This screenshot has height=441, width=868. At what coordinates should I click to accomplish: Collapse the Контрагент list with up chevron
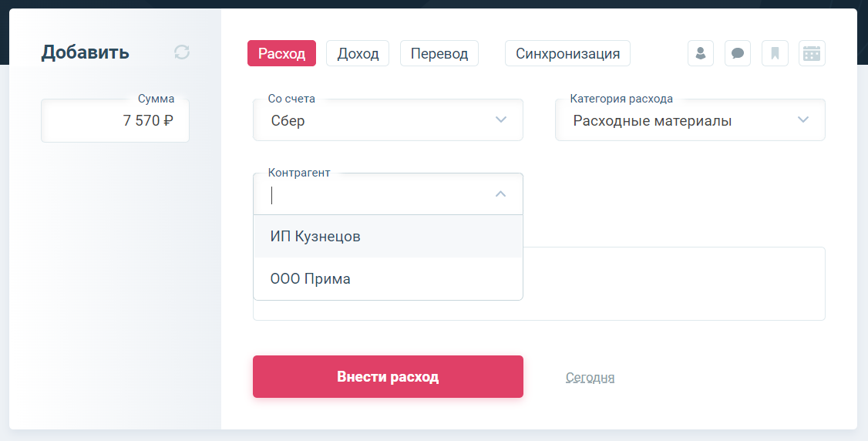(500, 194)
